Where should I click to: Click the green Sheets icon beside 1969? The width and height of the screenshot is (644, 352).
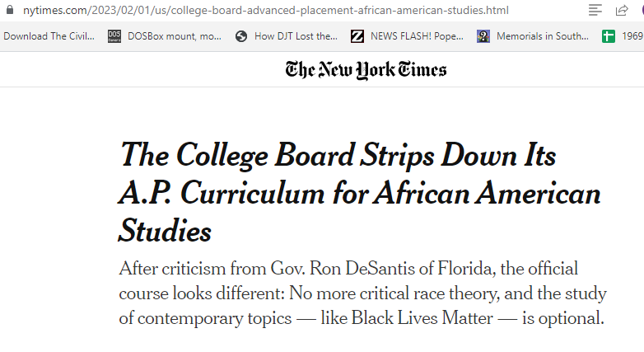(609, 36)
